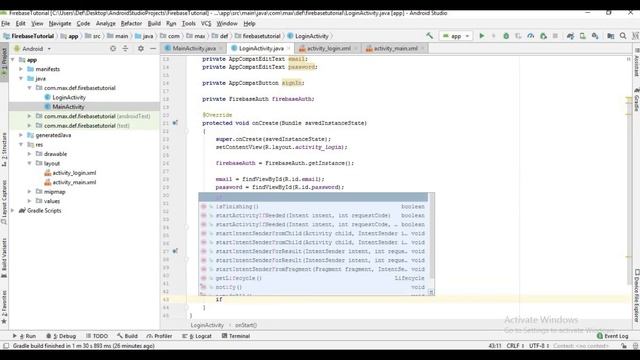The width and height of the screenshot is (640, 360).
Task: Select activity_login.xml in layout folder
Action: pyautogui.click(x=74, y=173)
